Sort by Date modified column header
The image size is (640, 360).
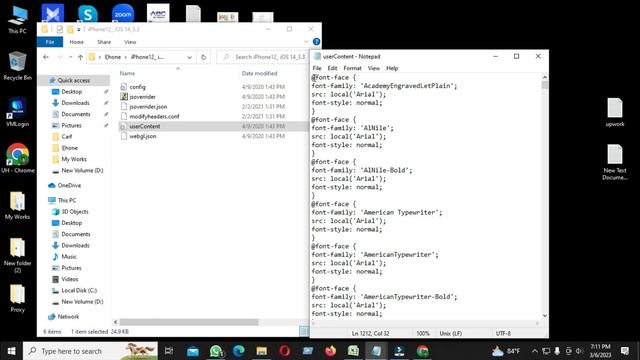pos(260,73)
